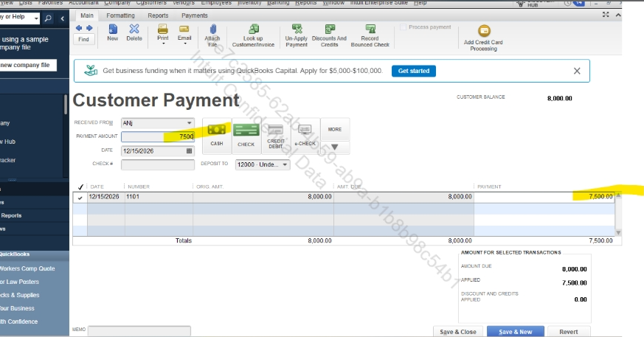Collapse the ribbon with chevron
Image resolution: width=644 pixels, height=337 pixels.
click(617, 15)
